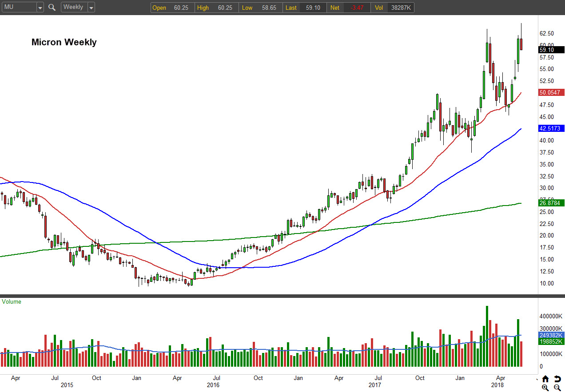The height and width of the screenshot is (392, 565).
Task: Click the High price value 60.25
Action: pyautogui.click(x=225, y=8)
